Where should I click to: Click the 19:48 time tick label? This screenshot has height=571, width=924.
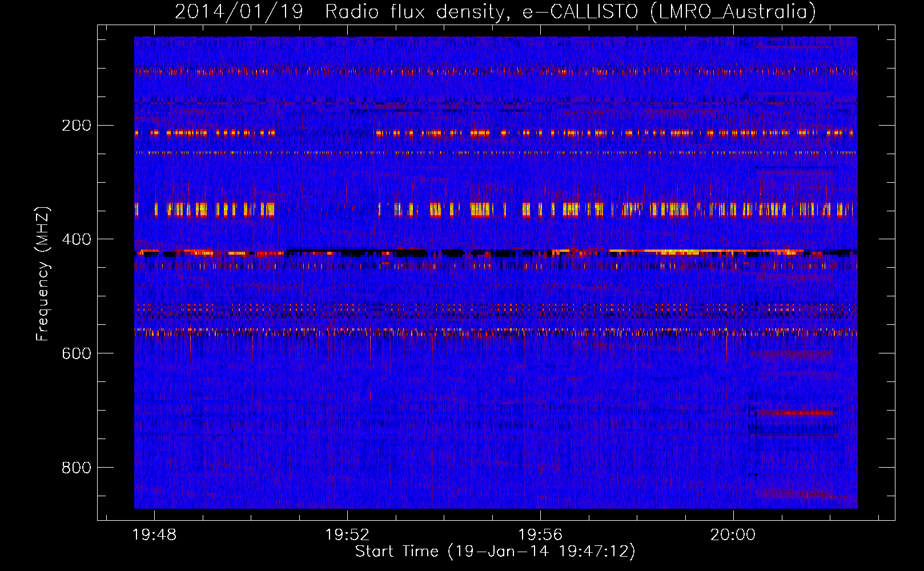(x=154, y=535)
